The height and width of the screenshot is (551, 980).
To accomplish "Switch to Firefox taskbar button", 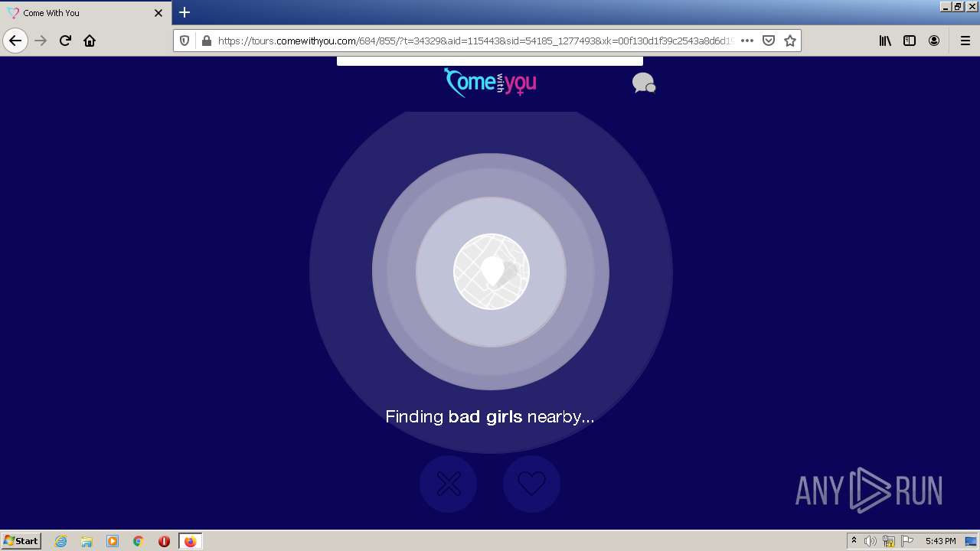I will click(x=190, y=541).
